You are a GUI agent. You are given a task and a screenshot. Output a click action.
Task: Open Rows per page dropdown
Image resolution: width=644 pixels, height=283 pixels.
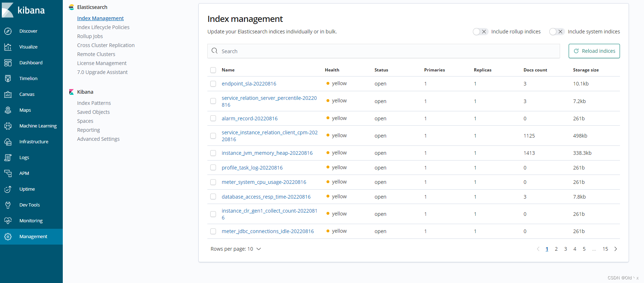pyautogui.click(x=236, y=249)
